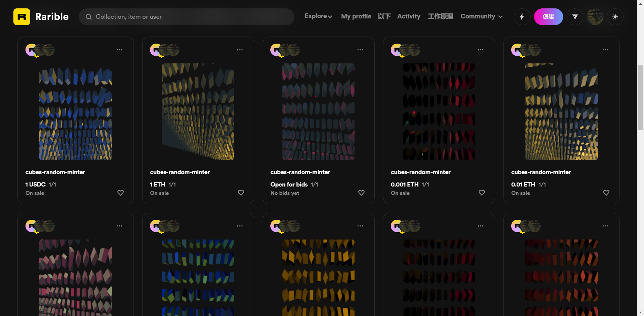This screenshot has height=316, width=644.
Task: Open yellow perspective cubes thumbnail, 1 ETH
Action: [198, 112]
